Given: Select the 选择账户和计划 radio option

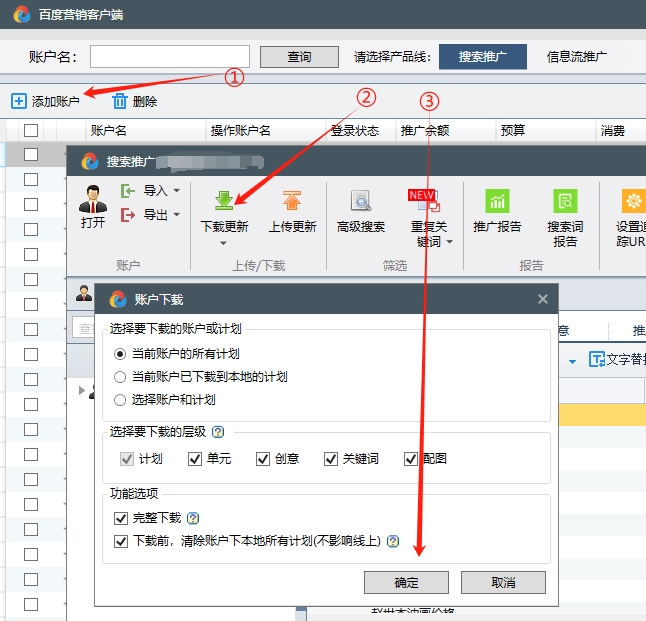Looking at the screenshot, I should tap(121, 400).
